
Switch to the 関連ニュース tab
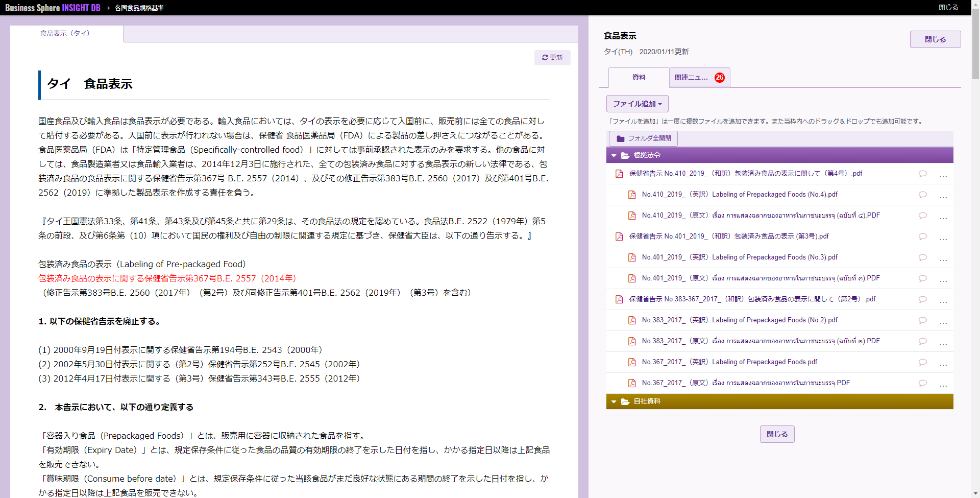click(699, 78)
